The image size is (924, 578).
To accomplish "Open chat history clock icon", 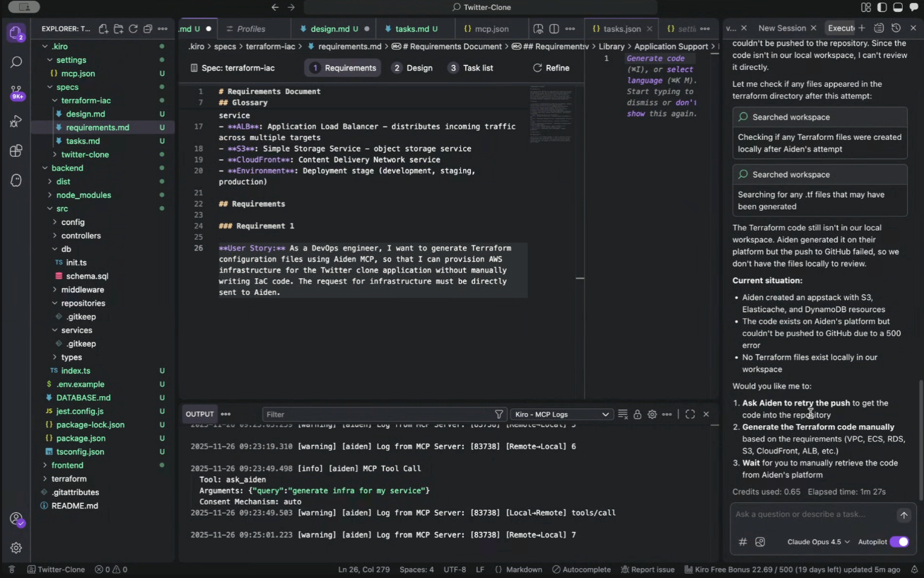I will point(896,28).
